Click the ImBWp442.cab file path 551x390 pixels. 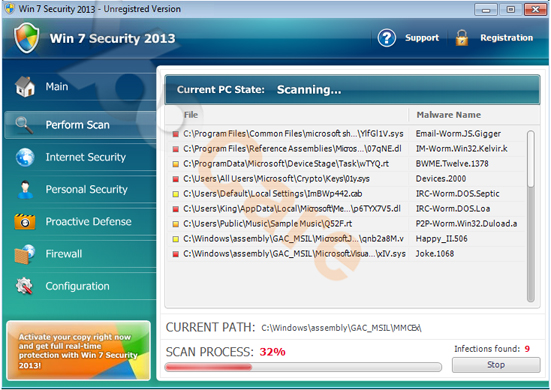(273, 194)
